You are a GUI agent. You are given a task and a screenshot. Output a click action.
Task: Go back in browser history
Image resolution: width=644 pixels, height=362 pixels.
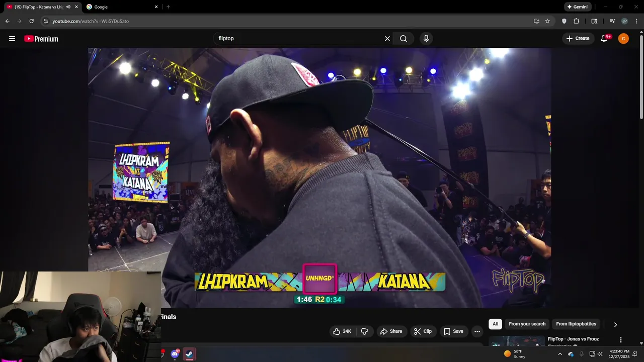click(x=7, y=21)
